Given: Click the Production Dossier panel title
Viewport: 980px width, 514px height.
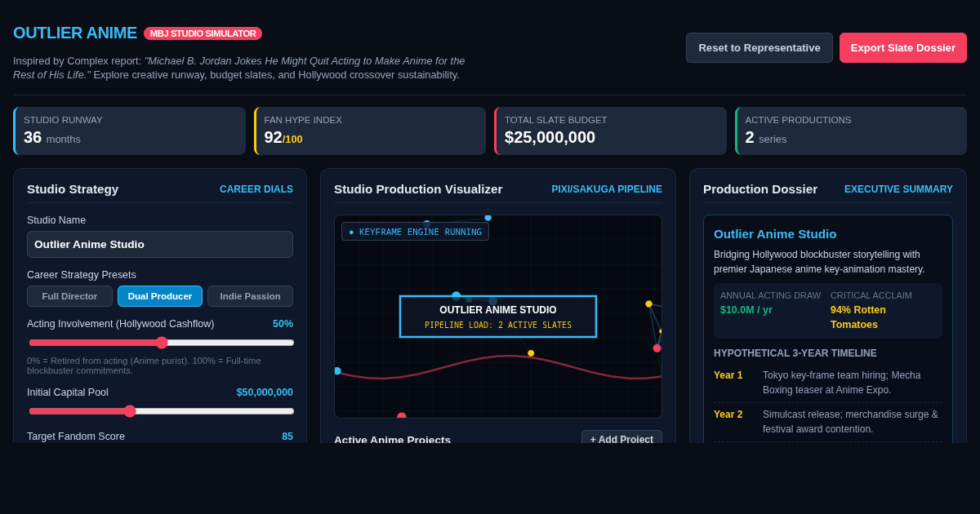Looking at the screenshot, I should tap(760, 189).
